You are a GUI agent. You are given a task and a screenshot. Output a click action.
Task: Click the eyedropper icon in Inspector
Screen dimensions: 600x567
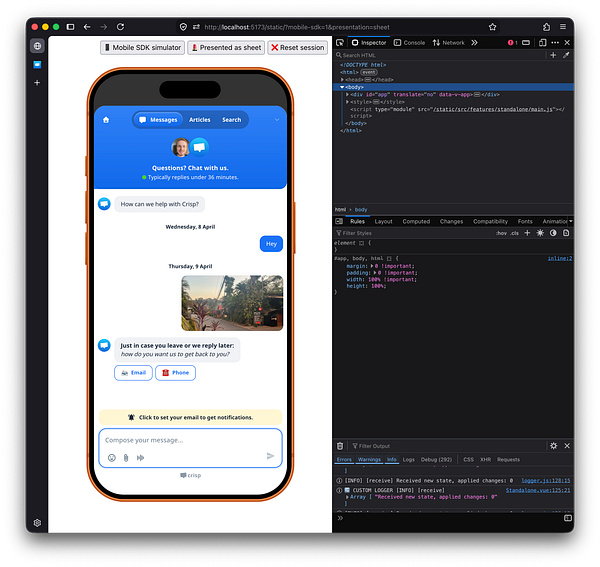tap(566, 55)
